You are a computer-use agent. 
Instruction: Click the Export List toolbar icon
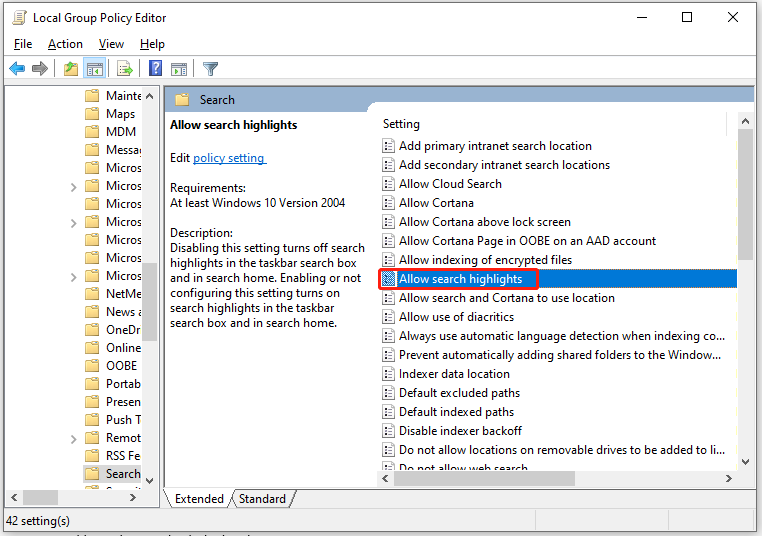pos(125,69)
